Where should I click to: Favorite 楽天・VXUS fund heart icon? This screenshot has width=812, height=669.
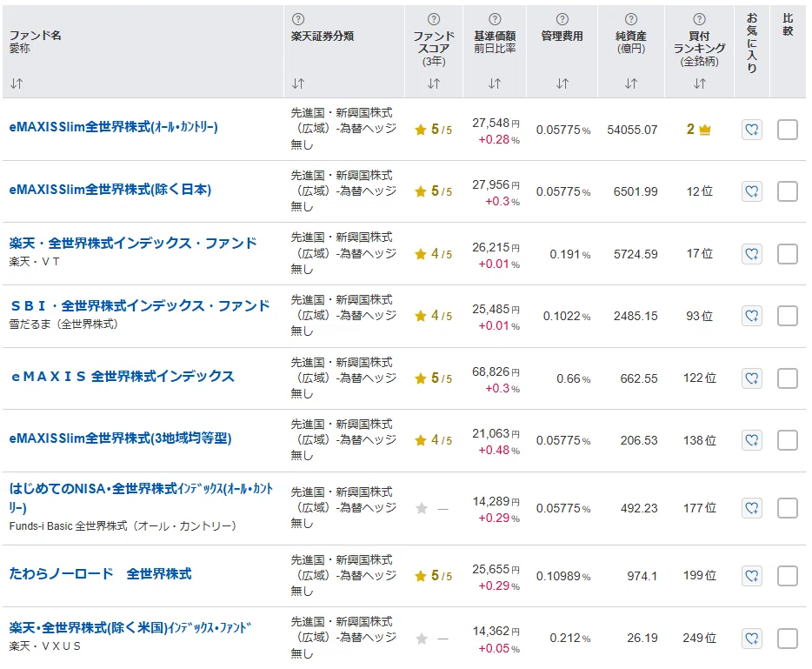[752, 638]
